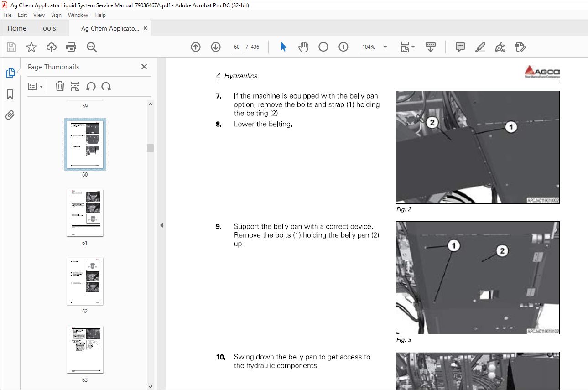Click the stamp/request signature icon
The width and height of the screenshot is (588, 390).
[x=520, y=47]
